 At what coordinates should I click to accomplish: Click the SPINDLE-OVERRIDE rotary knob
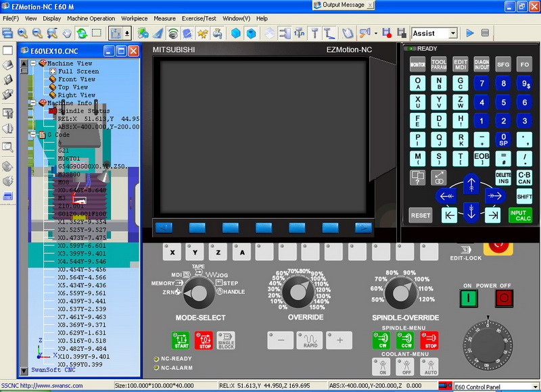coord(400,294)
